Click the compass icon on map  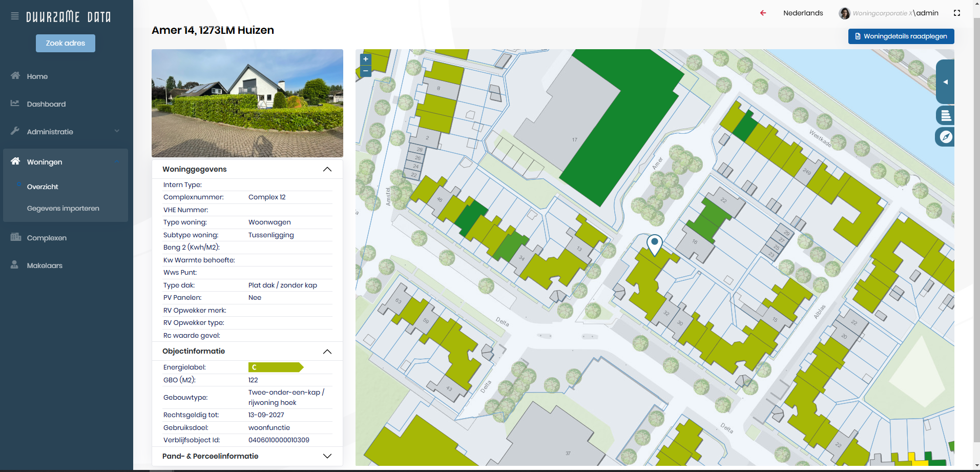[946, 137]
